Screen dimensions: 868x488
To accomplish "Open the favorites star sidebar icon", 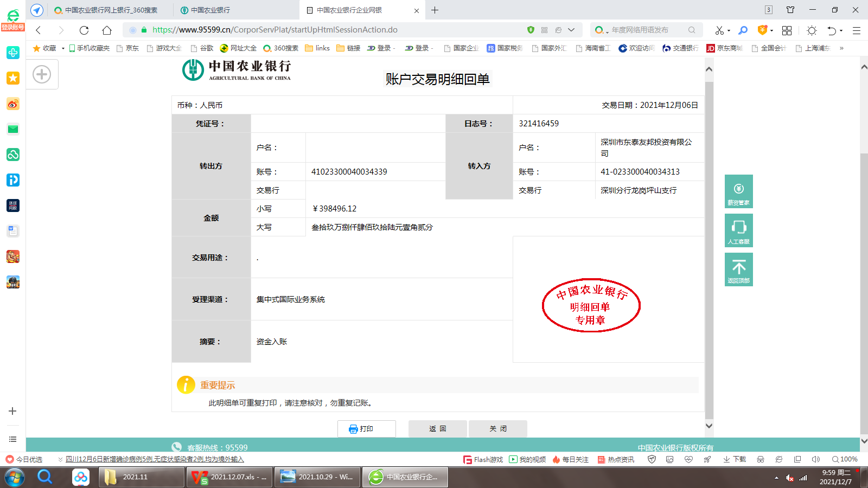I will click(x=13, y=78).
